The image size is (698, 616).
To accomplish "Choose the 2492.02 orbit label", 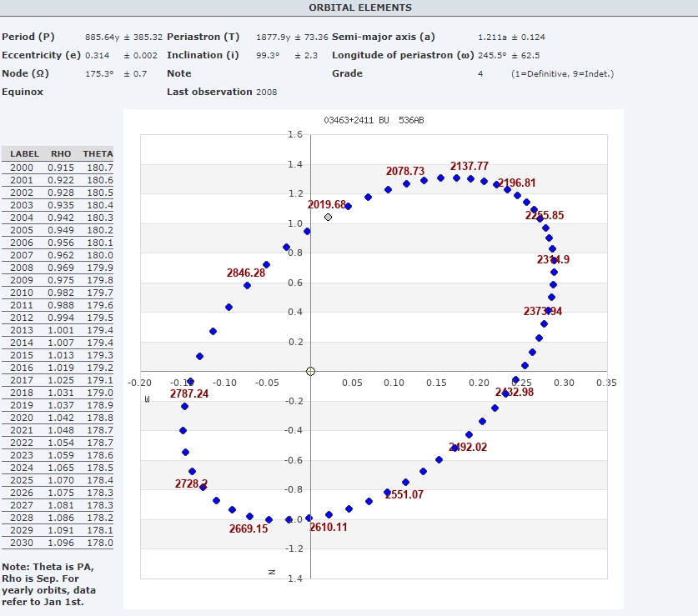I will pyautogui.click(x=468, y=447).
